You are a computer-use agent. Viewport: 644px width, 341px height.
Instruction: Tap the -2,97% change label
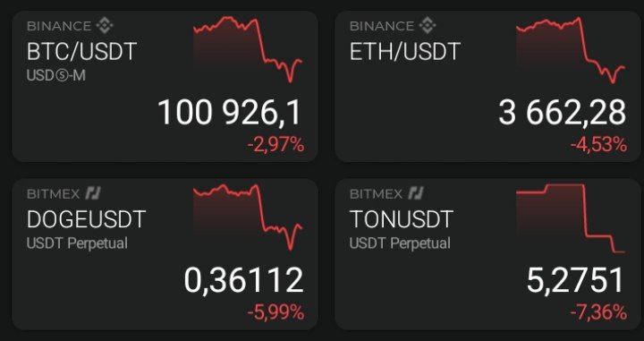pyautogui.click(x=275, y=145)
